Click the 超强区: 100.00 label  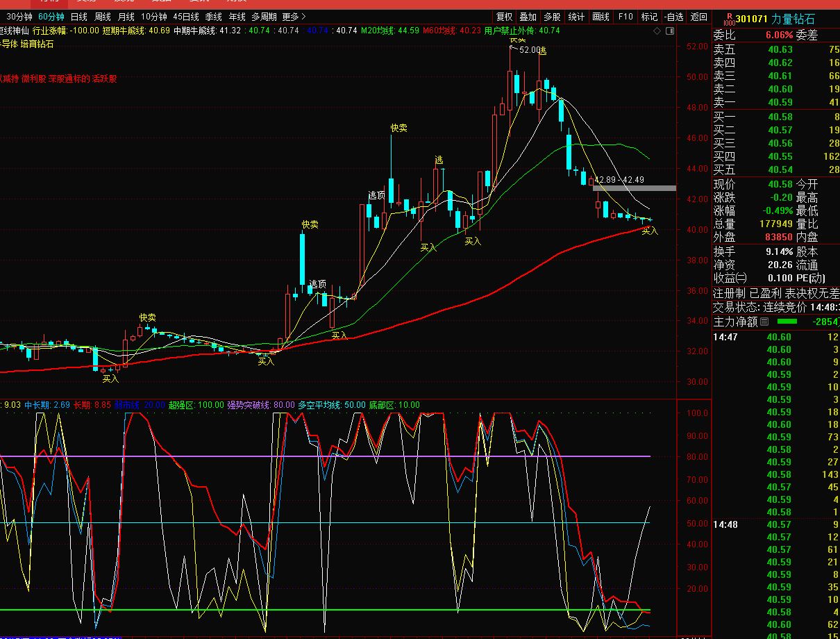click(x=196, y=404)
